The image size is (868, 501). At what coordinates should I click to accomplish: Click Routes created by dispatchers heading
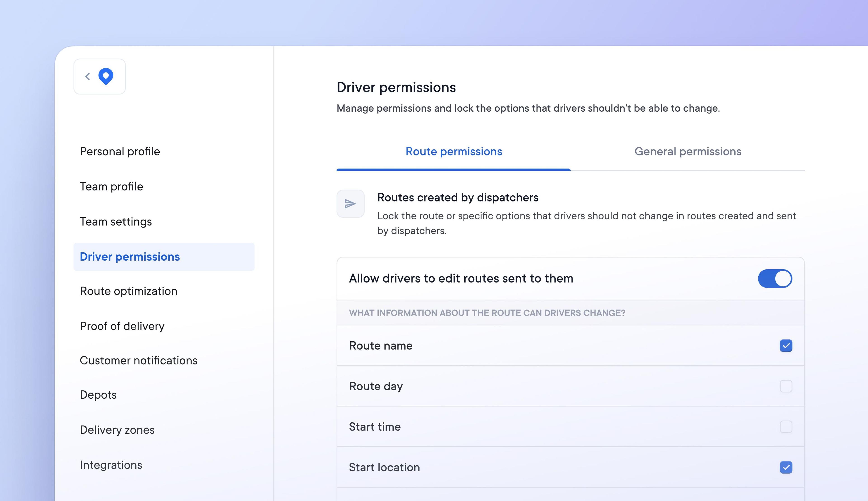(458, 197)
